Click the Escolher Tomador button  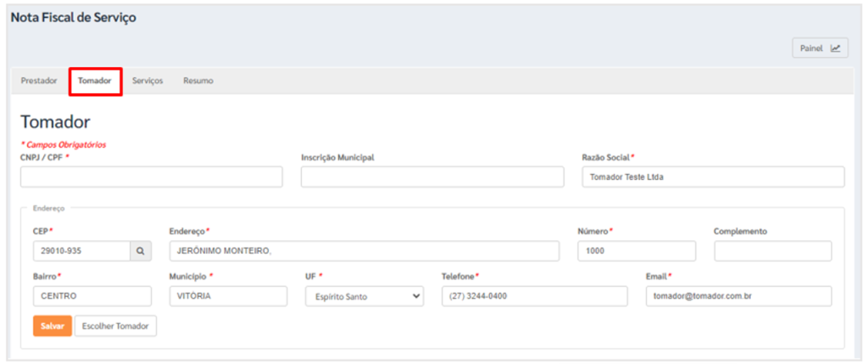coord(115,327)
